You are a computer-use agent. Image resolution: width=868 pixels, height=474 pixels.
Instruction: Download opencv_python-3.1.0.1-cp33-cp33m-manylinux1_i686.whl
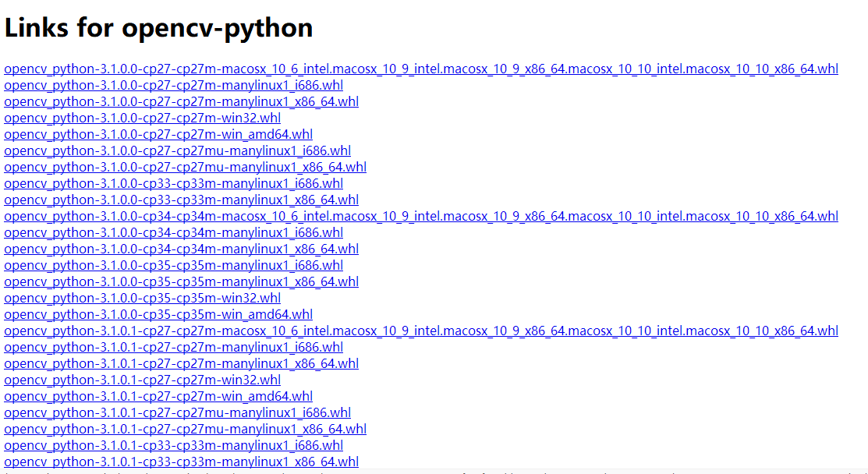point(173,445)
